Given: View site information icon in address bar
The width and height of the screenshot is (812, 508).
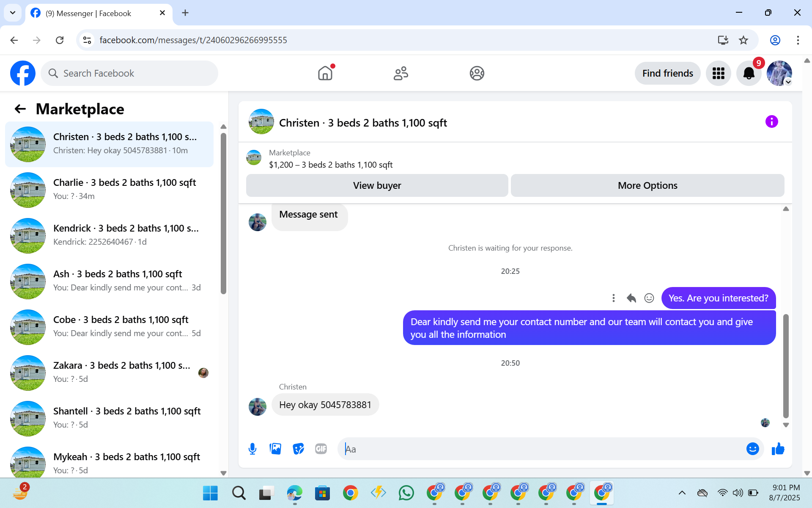Looking at the screenshot, I should pos(87,40).
